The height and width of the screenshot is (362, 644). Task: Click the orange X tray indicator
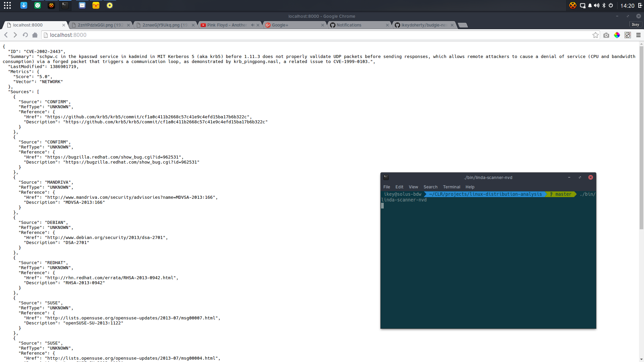click(573, 5)
